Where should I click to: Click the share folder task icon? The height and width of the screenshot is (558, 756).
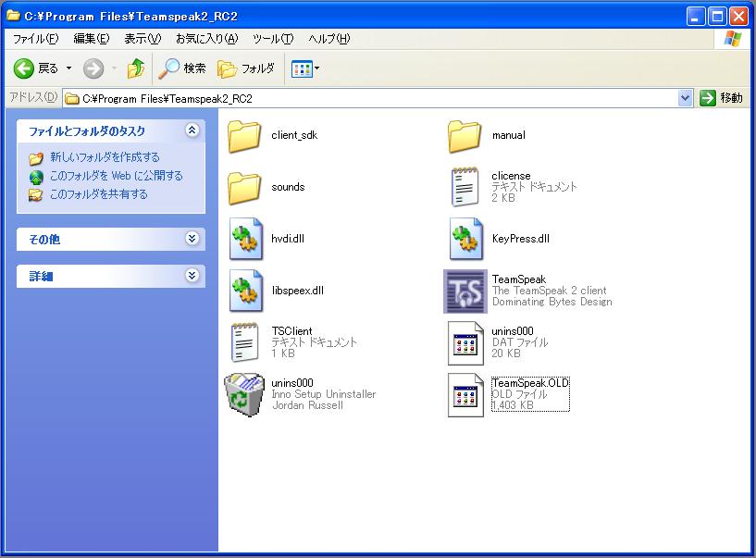(x=36, y=195)
